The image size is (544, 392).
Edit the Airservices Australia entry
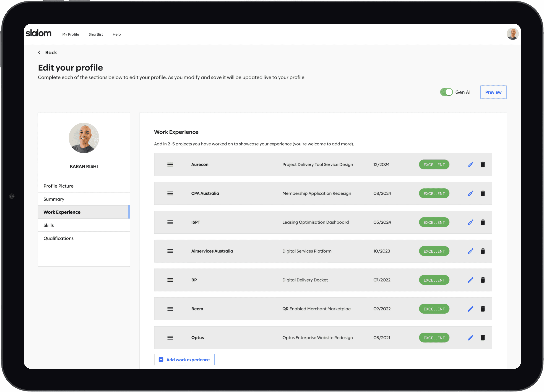[470, 251]
